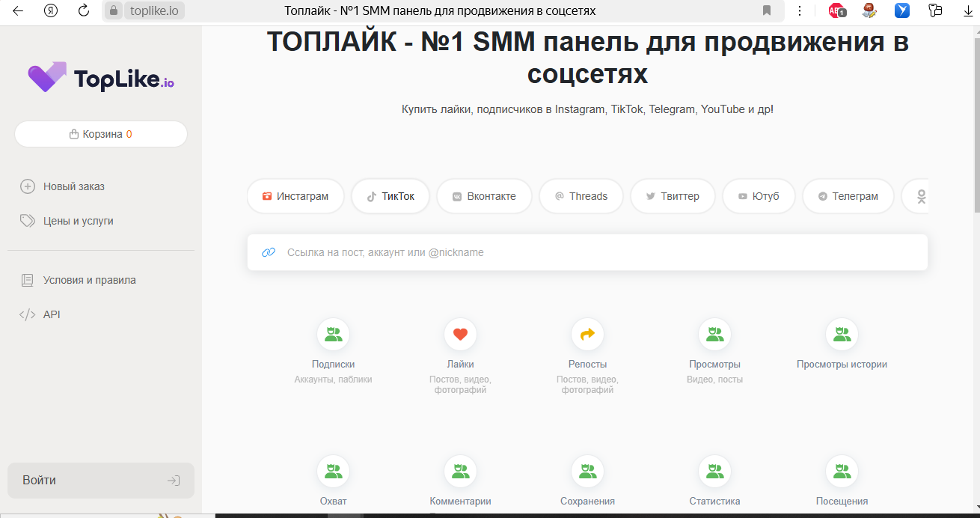980x518 pixels.
Task: Click the Посещения service icon
Action: [842, 472]
